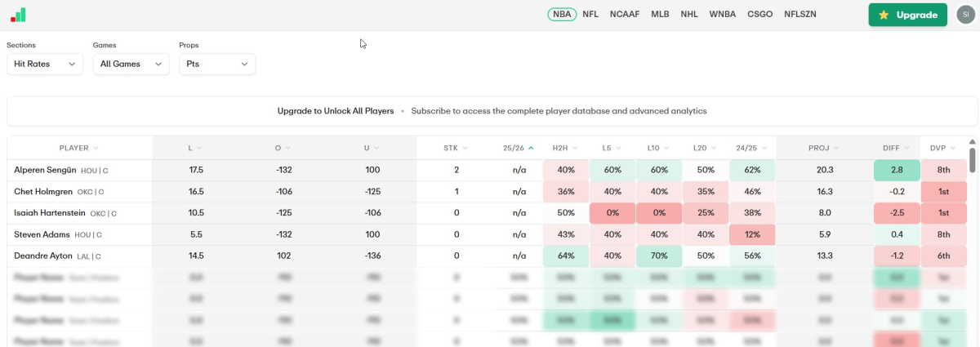Click Isaiah Hartenstein's red 0% L5 cell
Screen dimensions: 980x347
point(612,213)
